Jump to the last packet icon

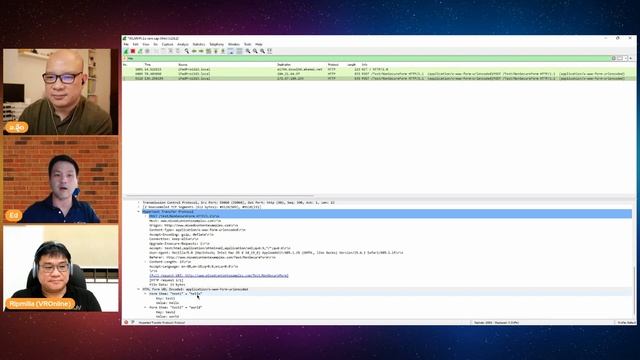tap(222, 51)
